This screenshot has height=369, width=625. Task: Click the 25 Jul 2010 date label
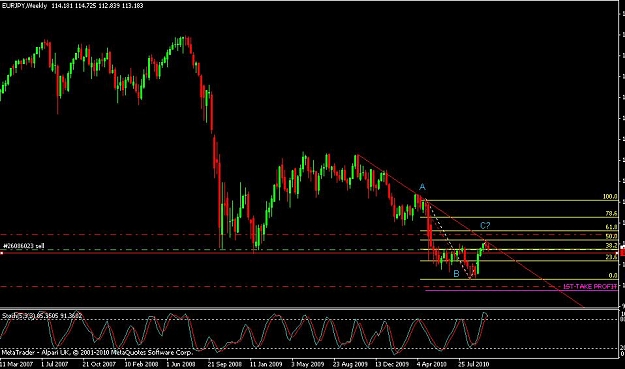coord(473,364)
